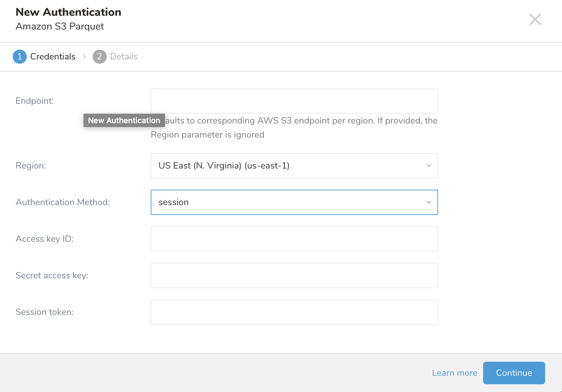Open the Region dropdown showing US East
The width and height of the screenshot is (562, 392).
tap(289, 166)
